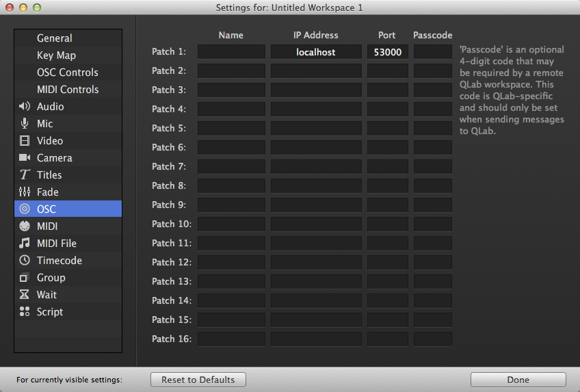This screenshot has width=580, height=392.
Task: Click the Patch 1 Name field
Action: click(231, 52)
